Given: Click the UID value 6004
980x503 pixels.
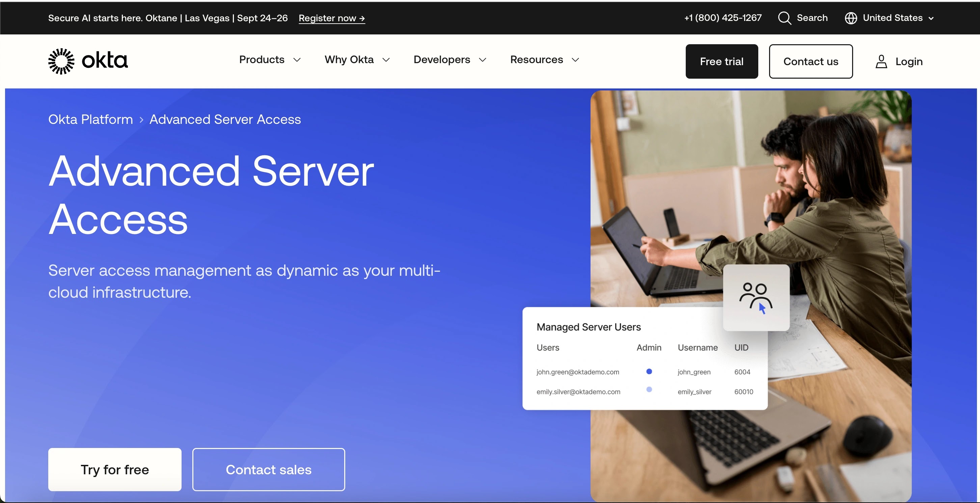Looking at the screenshot, I should (x=742, y=372).
